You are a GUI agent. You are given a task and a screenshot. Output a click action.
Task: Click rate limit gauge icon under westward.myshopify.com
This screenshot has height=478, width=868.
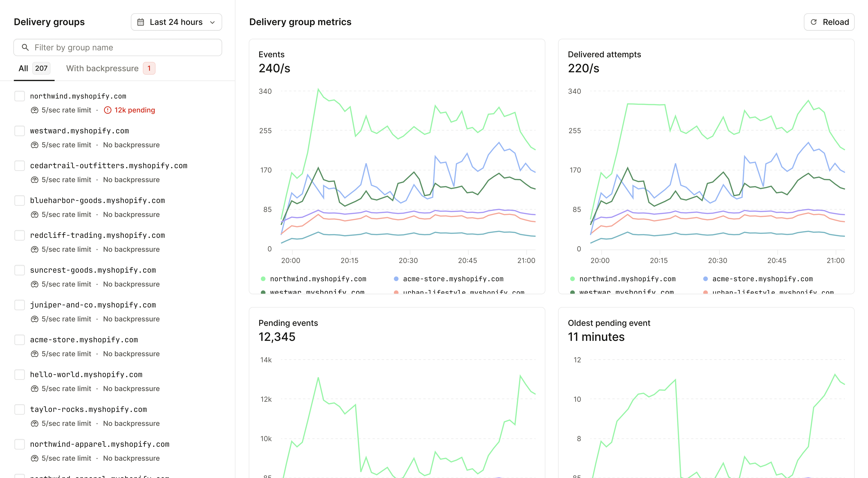pos(34,145)
